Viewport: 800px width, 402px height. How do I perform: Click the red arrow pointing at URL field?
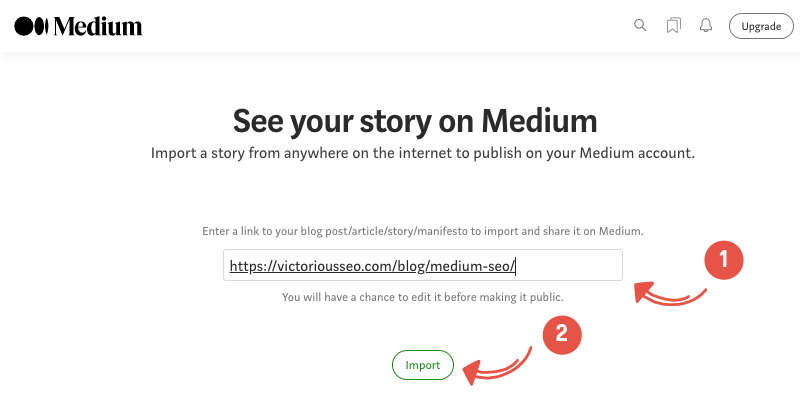pos(670,294)
